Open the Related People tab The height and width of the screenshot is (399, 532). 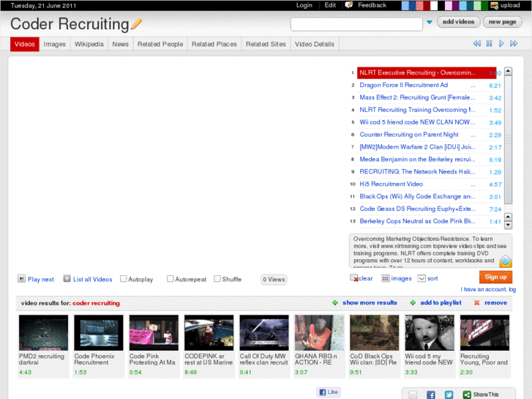160,44
